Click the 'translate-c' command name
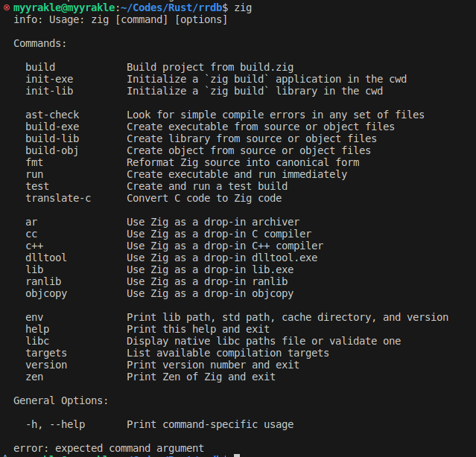476x457 pixels. coord(58,198)
